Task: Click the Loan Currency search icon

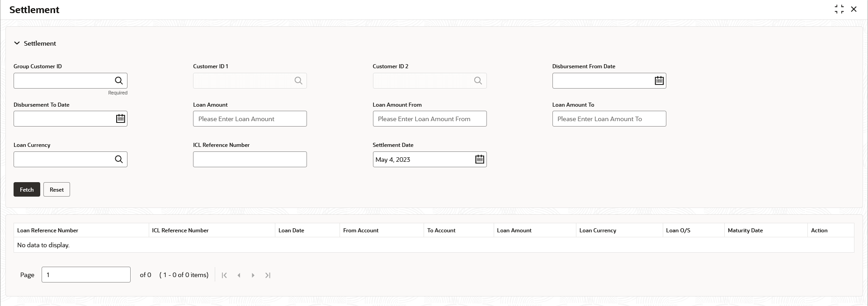Action: pos(118,160)
